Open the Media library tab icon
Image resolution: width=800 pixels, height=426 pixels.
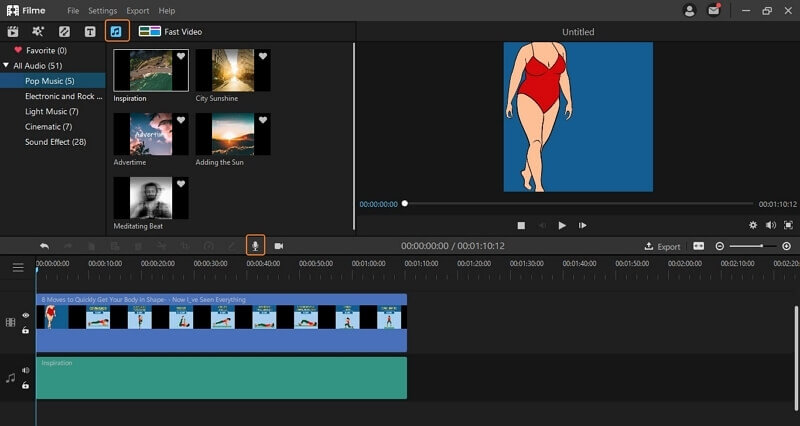click(x=13, y=32)
